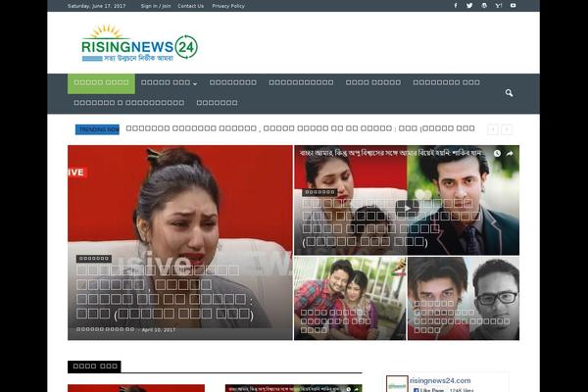Open the Twitter bird icon

(469, 6)
